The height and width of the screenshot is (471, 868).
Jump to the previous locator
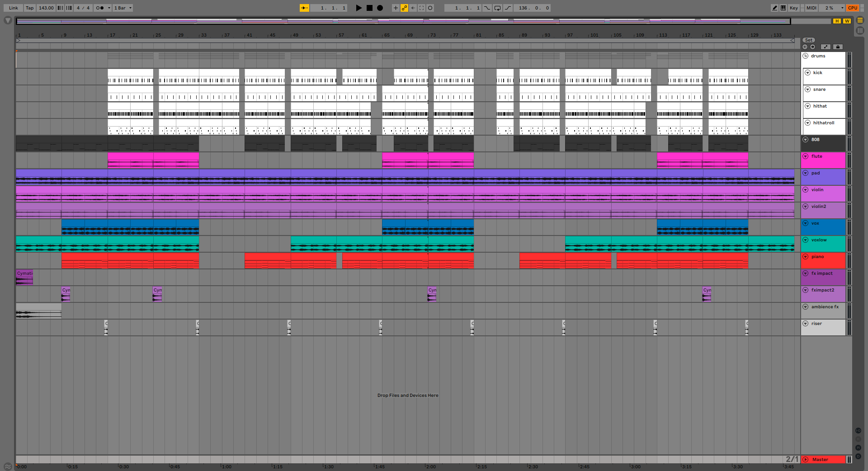point(805,47)
